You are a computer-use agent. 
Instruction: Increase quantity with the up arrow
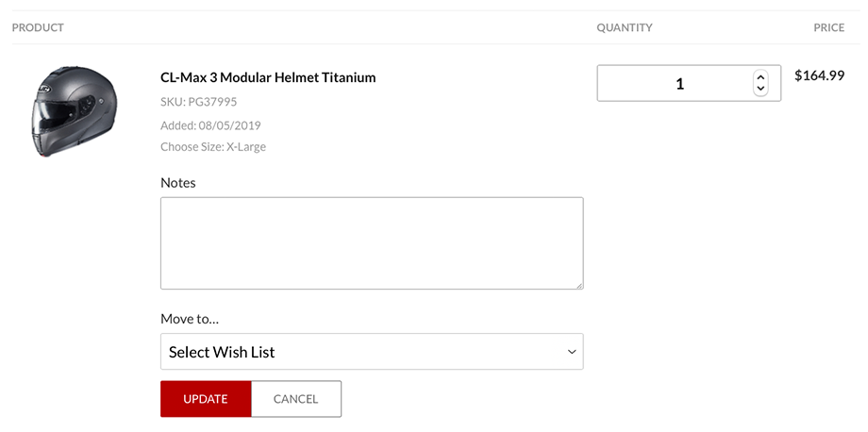click(x=760, y=78)
